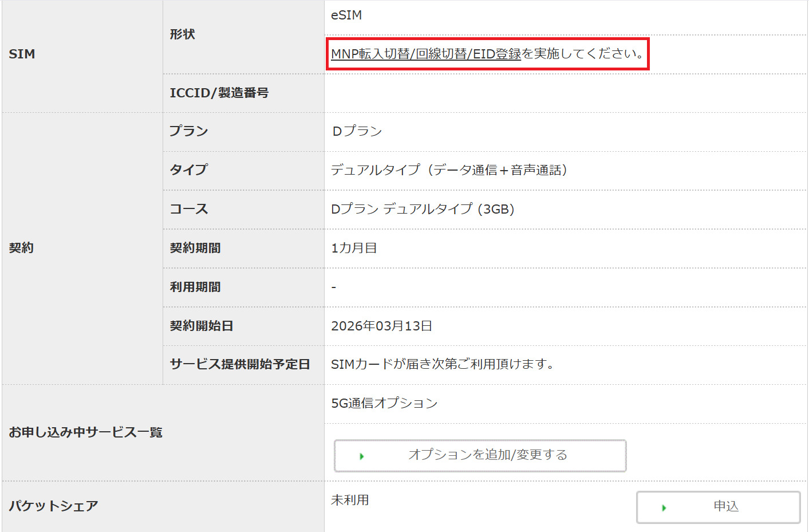Select the eSIM value text
The width and height of the screenshot is (809, 532).
click(346, 15)
